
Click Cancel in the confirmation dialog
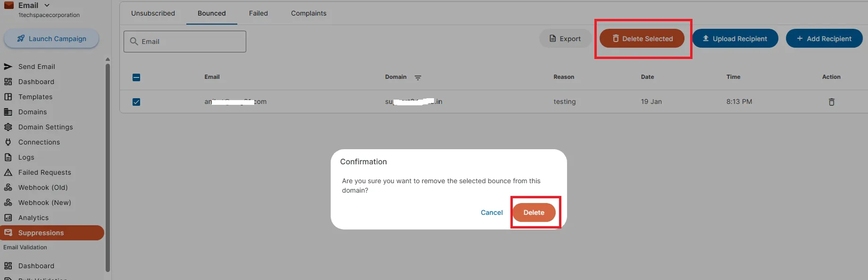492,212
